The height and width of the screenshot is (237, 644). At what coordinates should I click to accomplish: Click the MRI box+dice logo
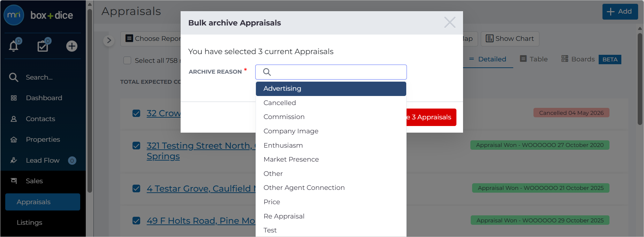pyautogui.click(x=38, y=15)
